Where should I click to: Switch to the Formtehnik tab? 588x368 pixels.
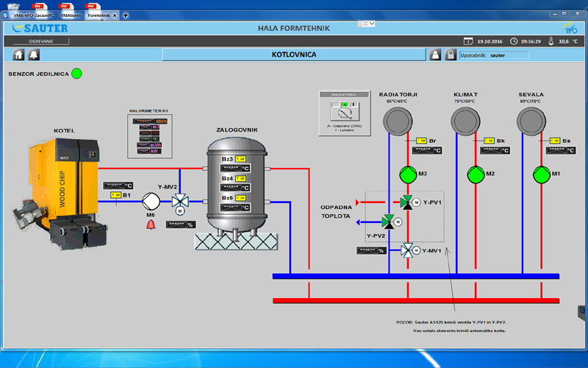click(99, 15)
